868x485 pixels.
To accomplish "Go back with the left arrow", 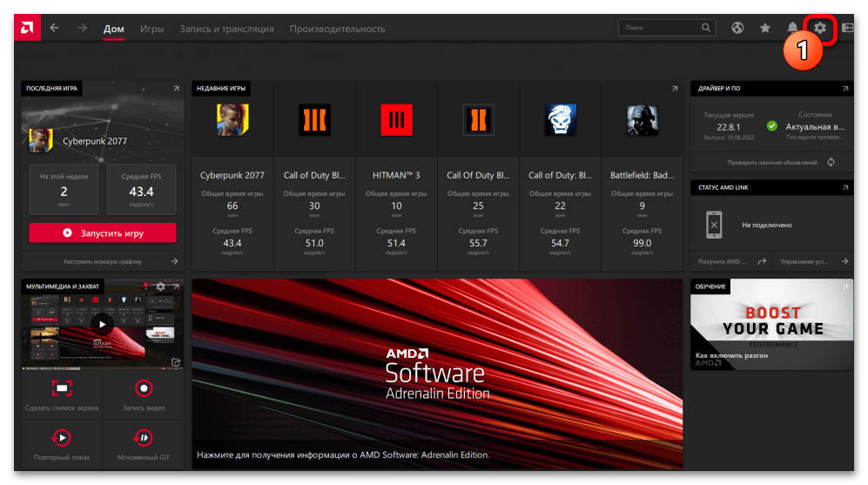I will pyautogui.click(x=55, y=28).
